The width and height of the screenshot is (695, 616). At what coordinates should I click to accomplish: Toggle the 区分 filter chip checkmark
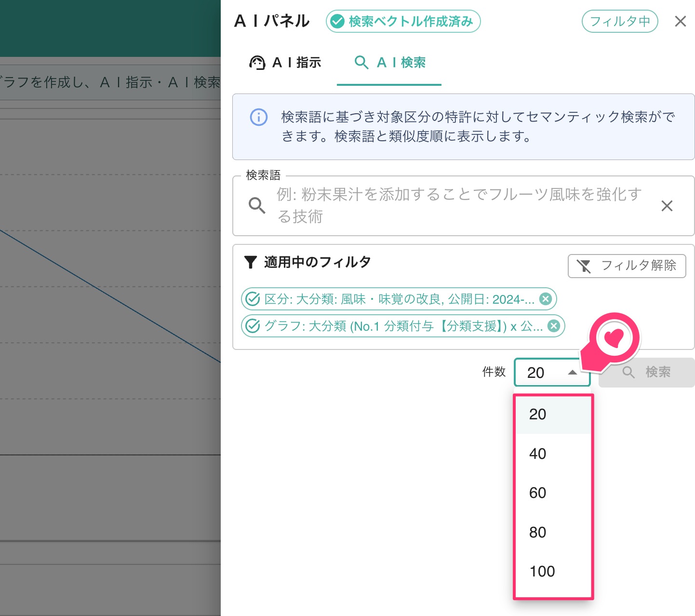253,299
